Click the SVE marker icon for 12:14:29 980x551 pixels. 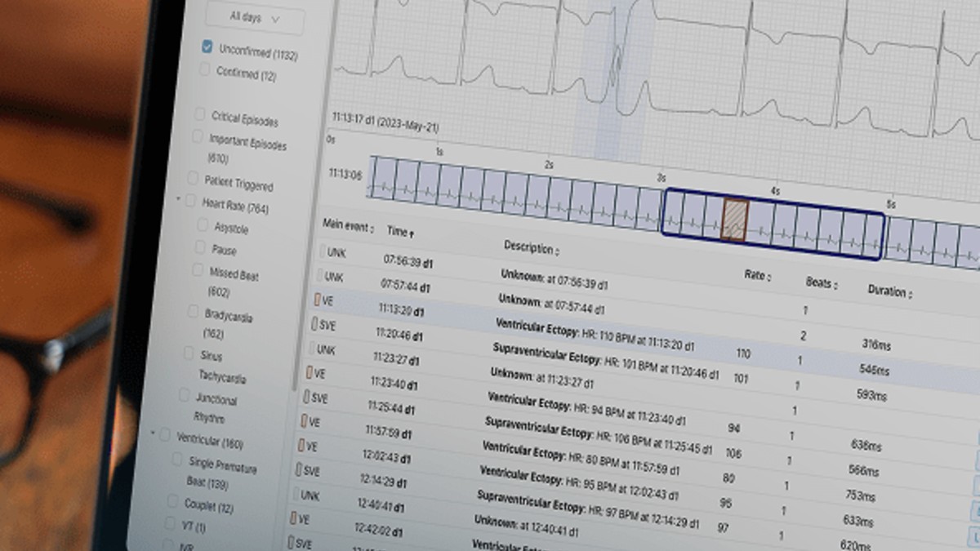[x=298, y=470]
